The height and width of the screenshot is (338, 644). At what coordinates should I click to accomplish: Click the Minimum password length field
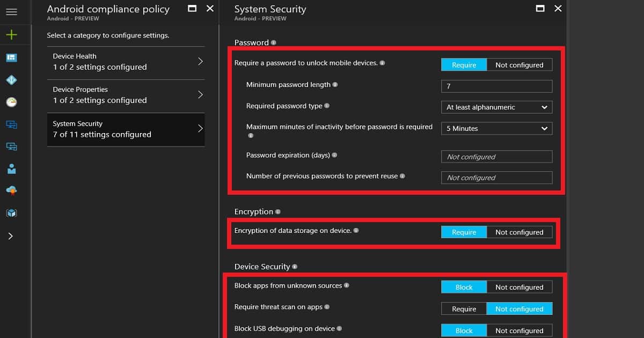[x=496, y=86]
